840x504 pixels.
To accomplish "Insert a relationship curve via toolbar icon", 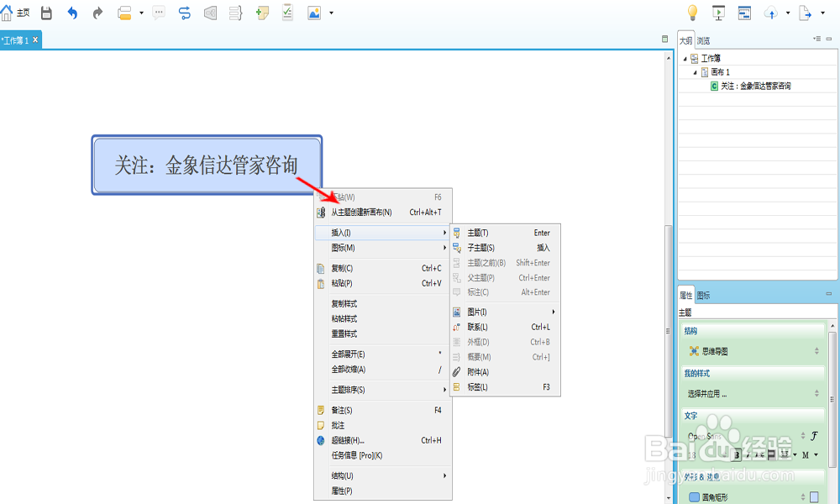I will tap(184, 13).
